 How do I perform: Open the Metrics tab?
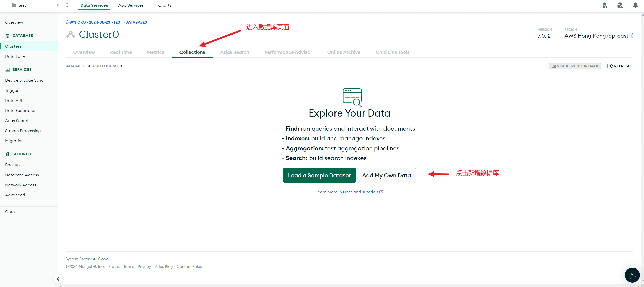[156, 52]
